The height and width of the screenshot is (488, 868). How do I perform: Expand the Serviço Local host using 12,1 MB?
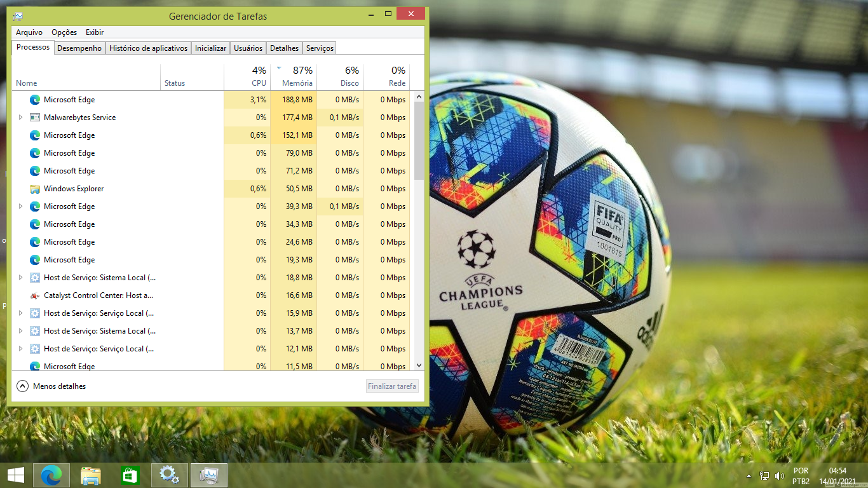20,349
